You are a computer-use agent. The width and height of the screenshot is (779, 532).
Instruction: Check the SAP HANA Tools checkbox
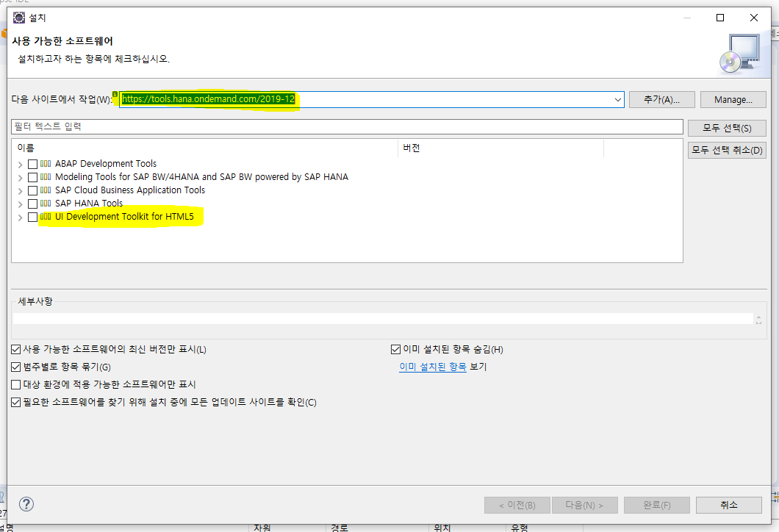click(33, 204)
